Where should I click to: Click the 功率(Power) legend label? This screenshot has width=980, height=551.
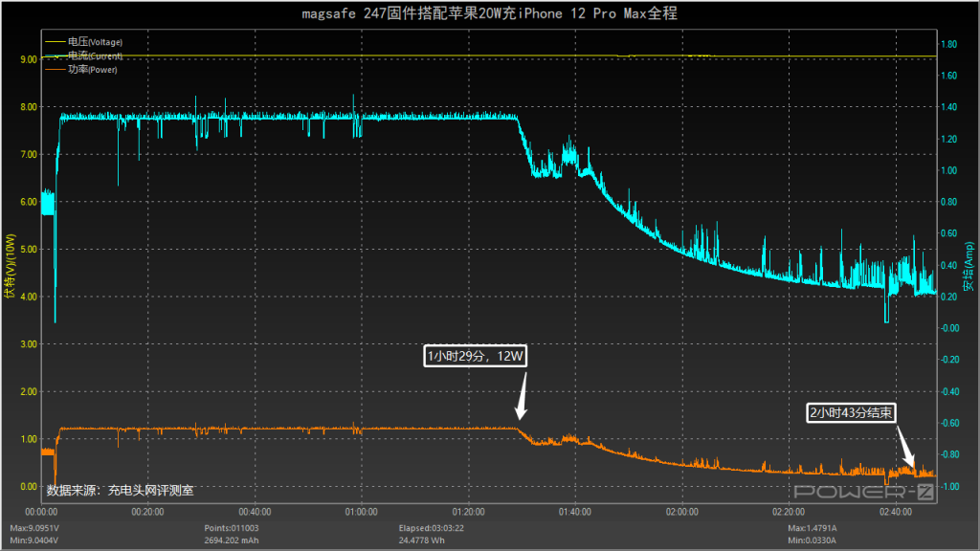click(x=93, y=69)
